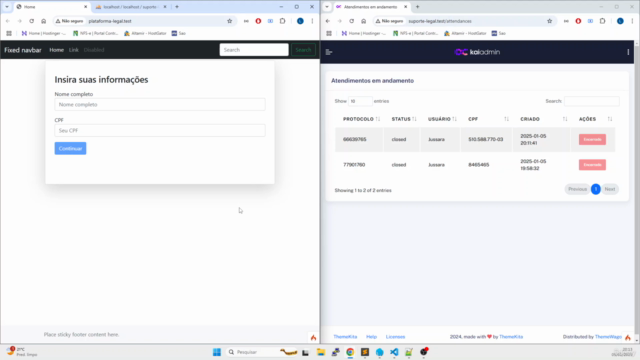
Task: Open the apps grid in left bookmarks bar
Action: click(x=9, y=33)
